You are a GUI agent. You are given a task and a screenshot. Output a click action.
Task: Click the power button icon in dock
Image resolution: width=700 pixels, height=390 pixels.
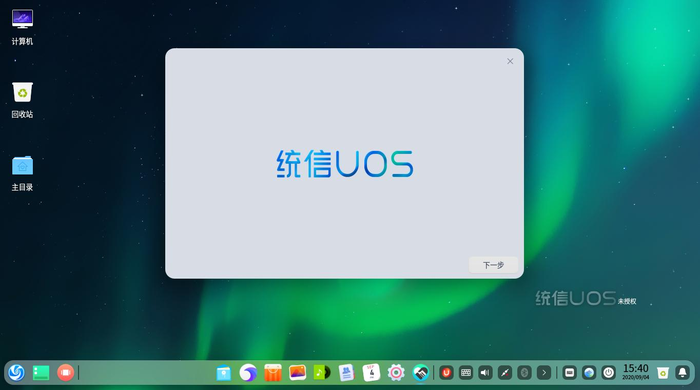tap(609, 373)
